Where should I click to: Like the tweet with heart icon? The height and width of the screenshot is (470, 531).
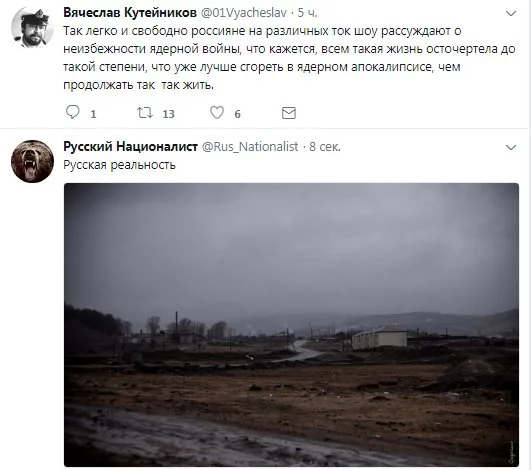coord(217,112)
